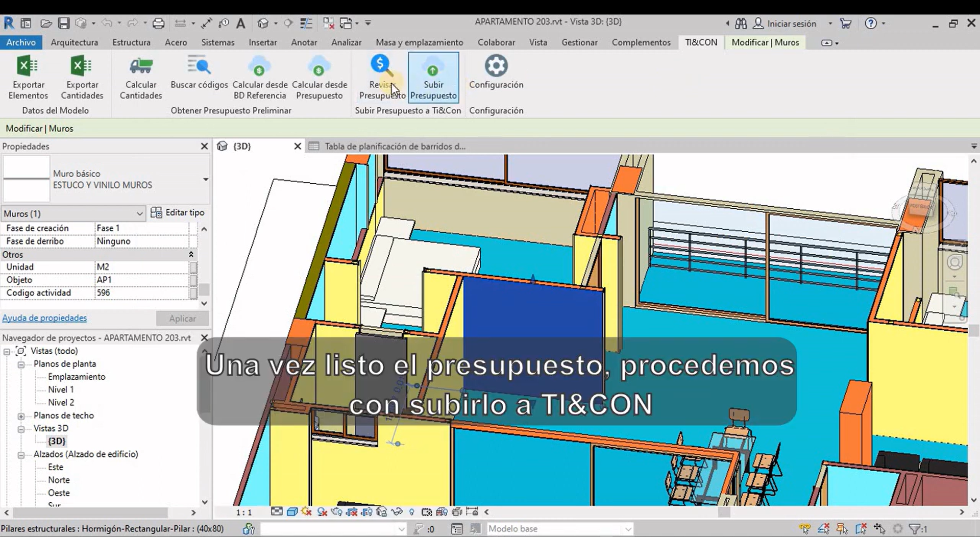Click Subir Presupuesto upload button
The width and height of the screenshot is (980, 537).
[x=433, y=77]
